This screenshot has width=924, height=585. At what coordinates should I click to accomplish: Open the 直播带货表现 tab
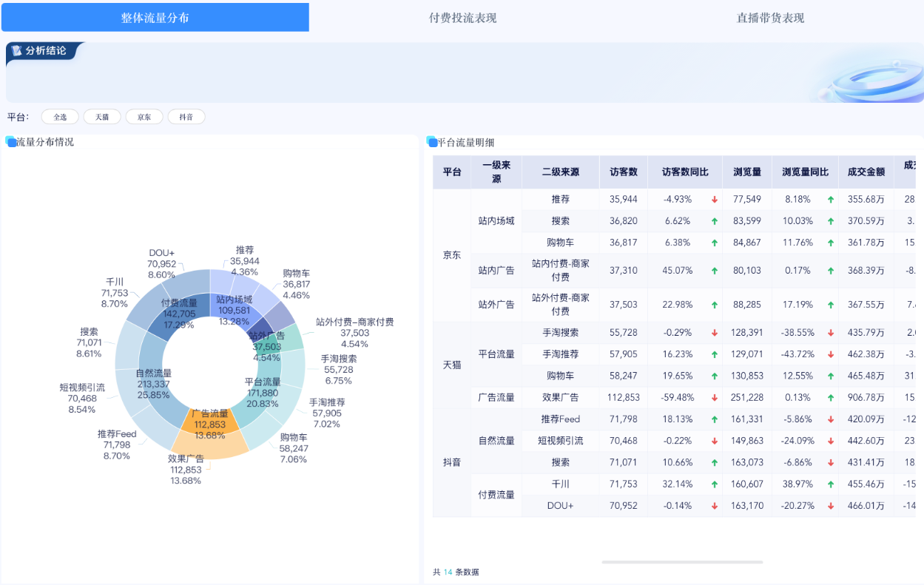tap(769, 17)
